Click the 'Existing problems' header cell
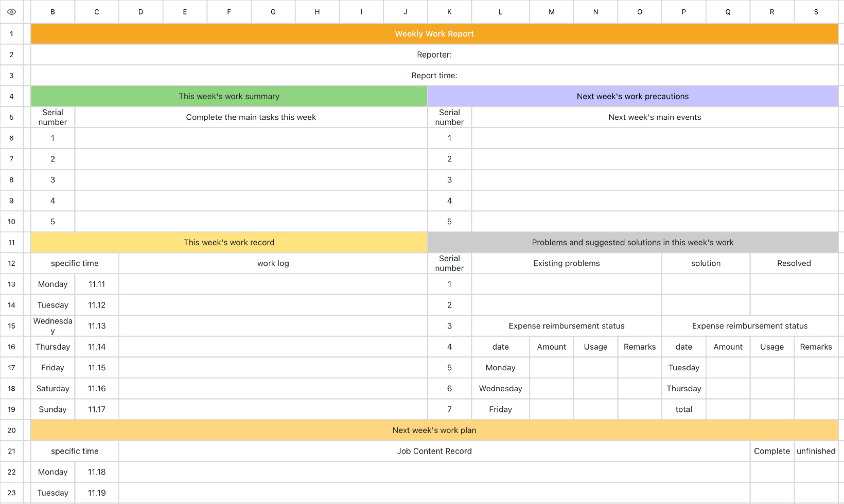 tap(567, 263)
